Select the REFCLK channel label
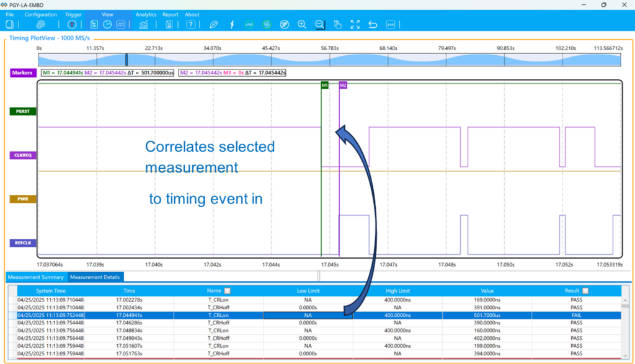This screenshot has width=635, height=364. (x=23, y=243)
